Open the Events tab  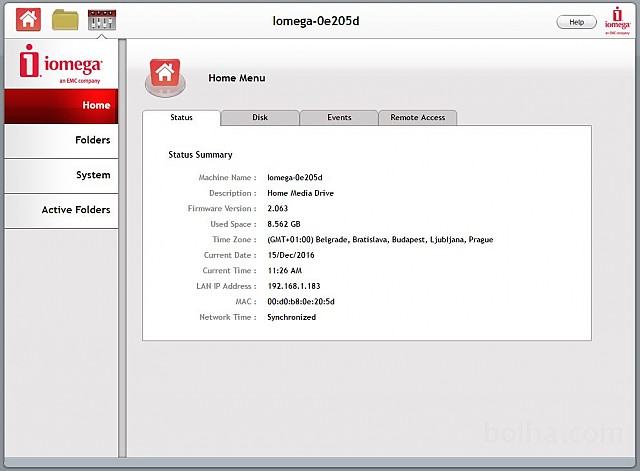339,118
